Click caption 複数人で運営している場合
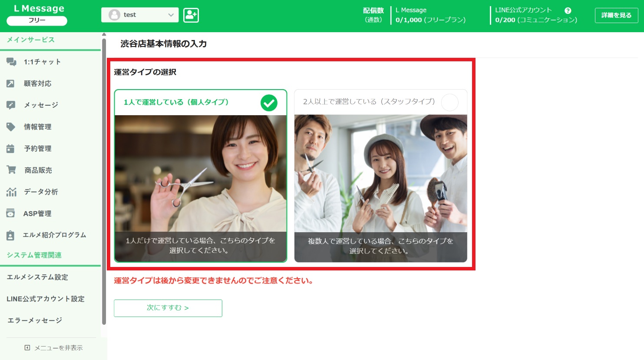 tap(381, 246)
